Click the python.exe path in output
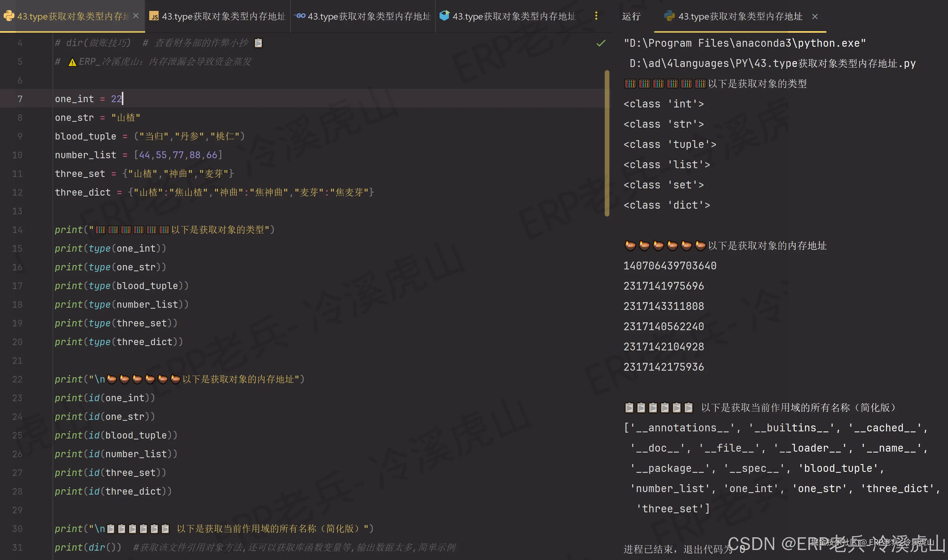Image resolution: width=948 pixels, height=560 pixels. (x=744, y=43)
